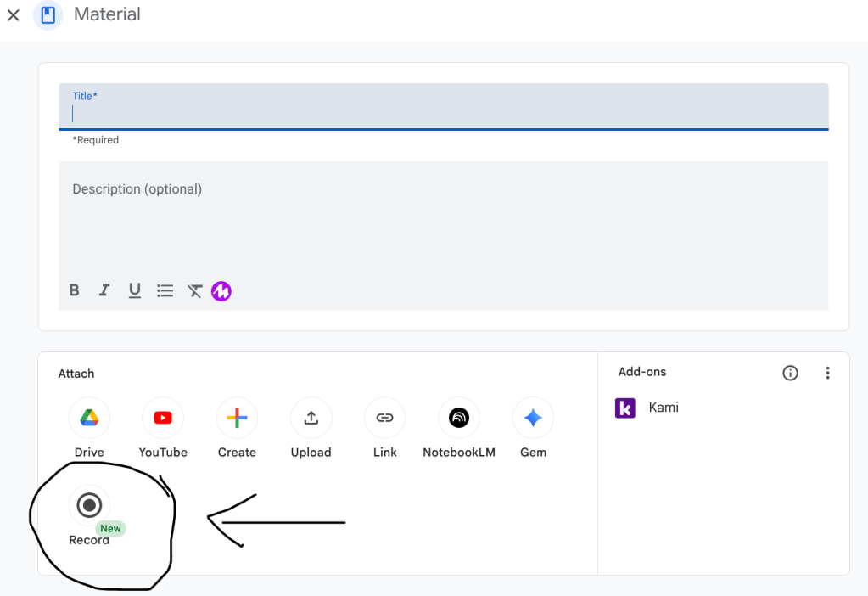This screenshot has width=868, height=596.
Task: Add a Link attachment
Action: 384,418
